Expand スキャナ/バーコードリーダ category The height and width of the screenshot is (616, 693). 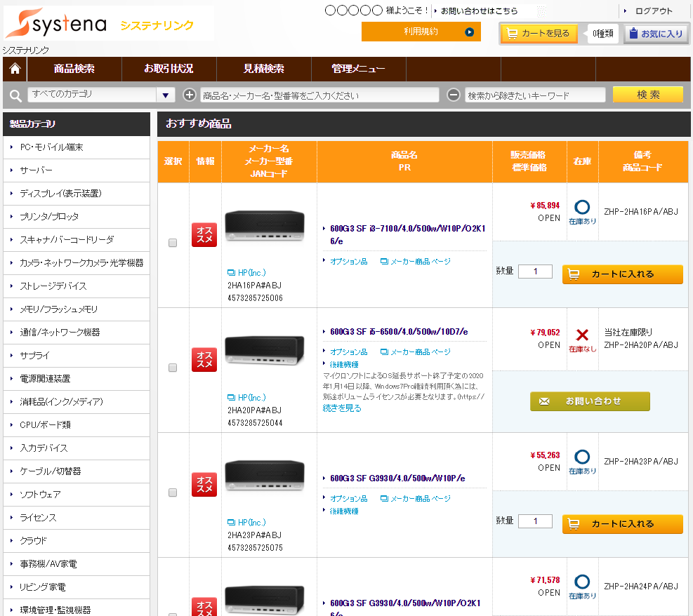click(x=77, y=240)
